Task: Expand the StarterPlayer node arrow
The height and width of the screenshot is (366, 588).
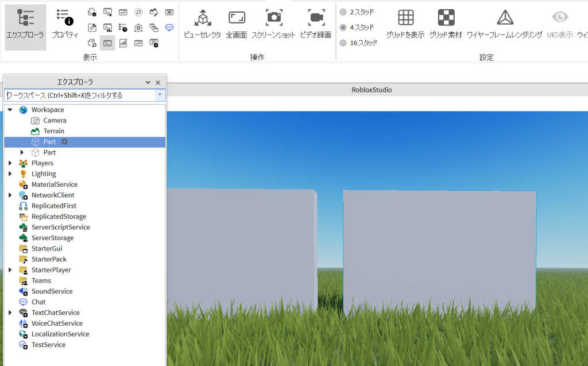Action: [x=10, y=270]
